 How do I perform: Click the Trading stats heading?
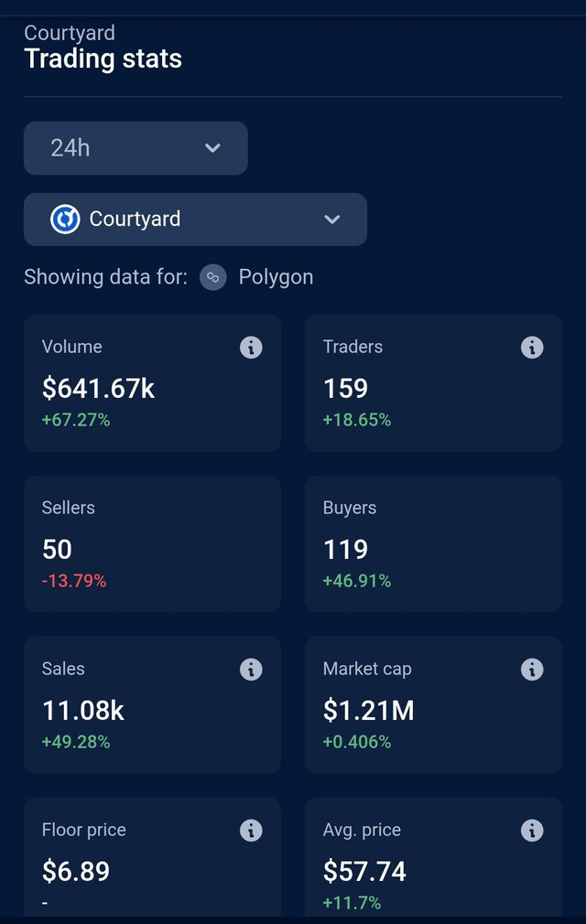coord(103,59)
